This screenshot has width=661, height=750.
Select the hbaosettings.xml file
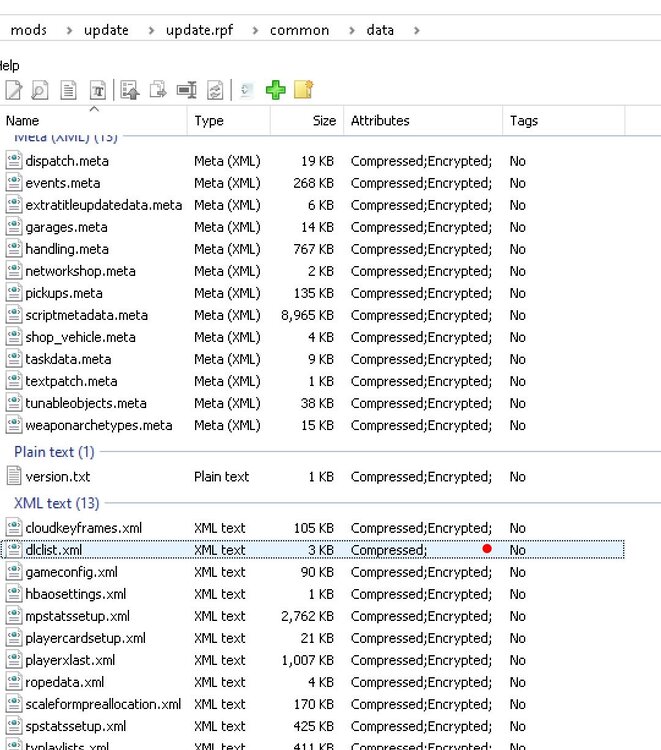tap(76, 594)
